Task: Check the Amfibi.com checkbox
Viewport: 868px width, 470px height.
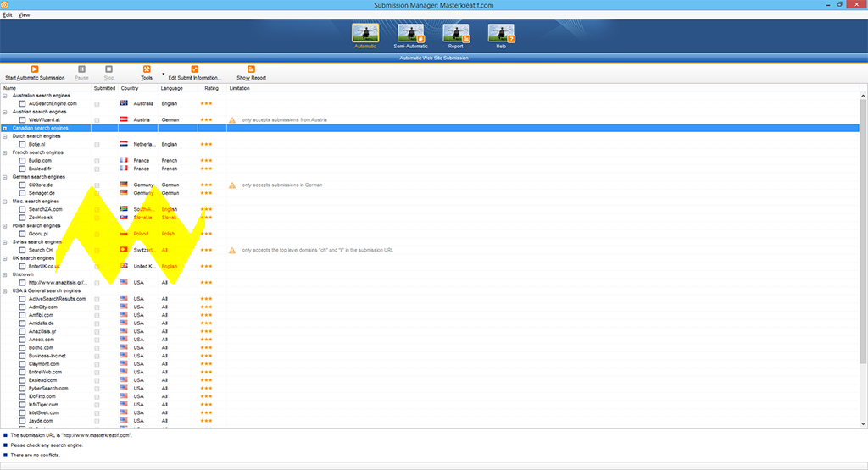Action: [x=22, y=315]
